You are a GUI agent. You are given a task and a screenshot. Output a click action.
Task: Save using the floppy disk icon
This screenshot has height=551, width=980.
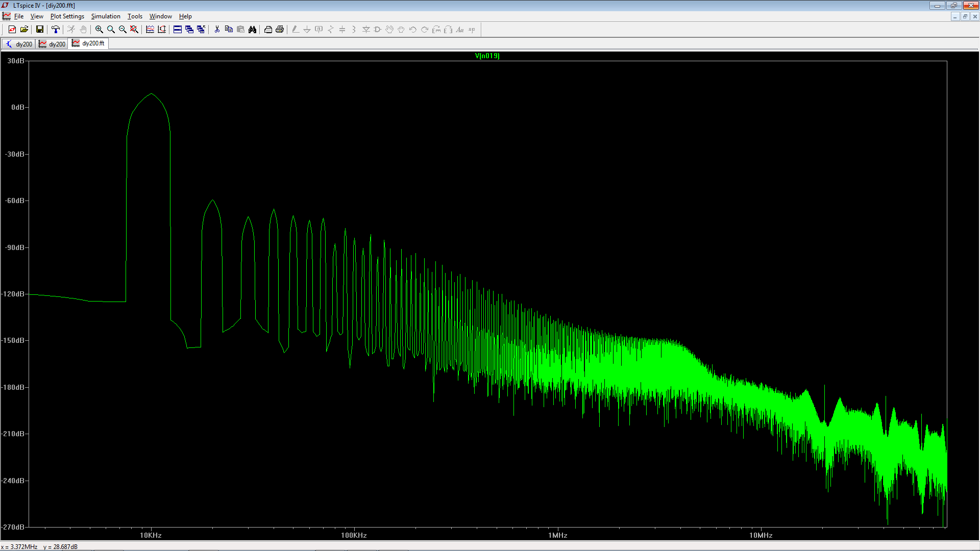click(40, 30)
